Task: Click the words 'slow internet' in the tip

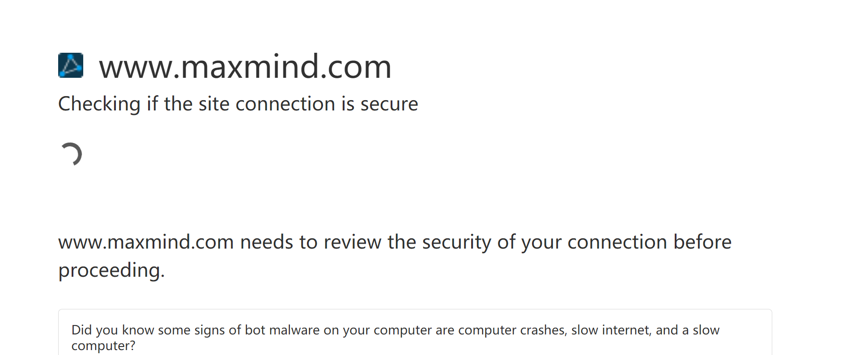Action: pyautogui.click(x=610, y=330)
